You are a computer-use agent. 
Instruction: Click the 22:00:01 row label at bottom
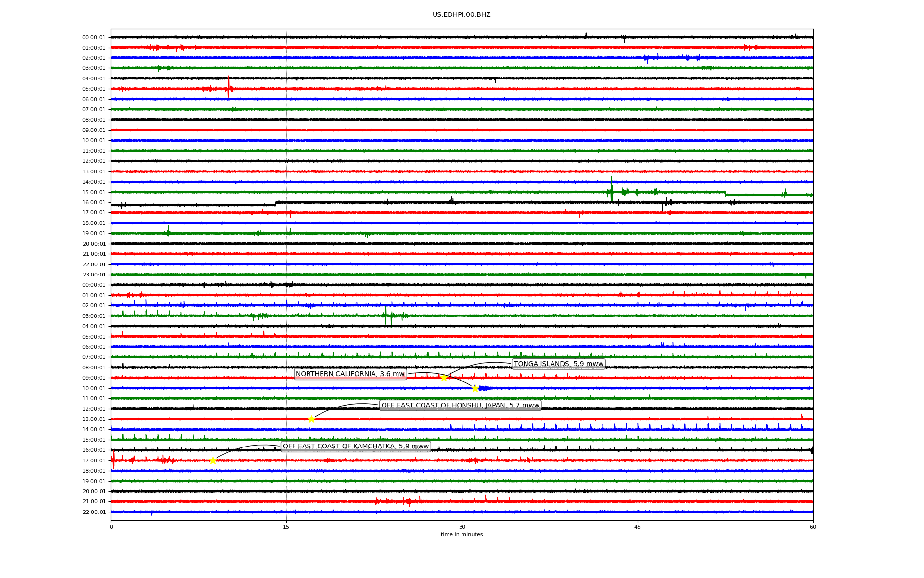(94, 512)
